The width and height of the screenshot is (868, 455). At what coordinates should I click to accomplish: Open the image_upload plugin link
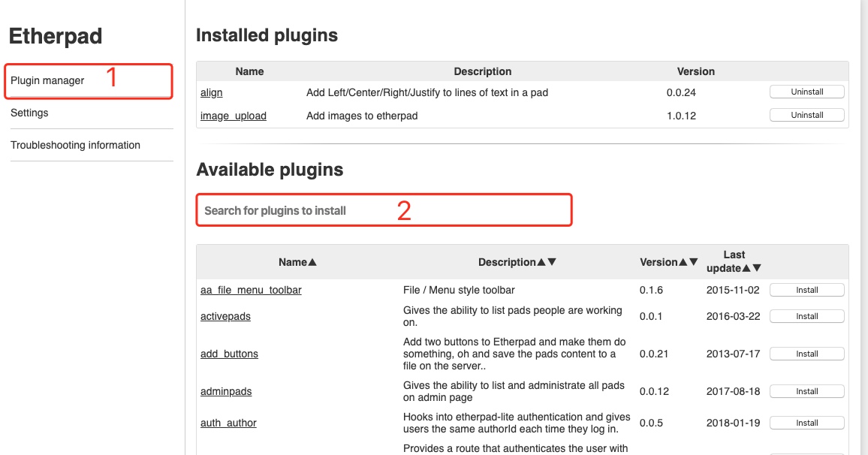(234, 116)
